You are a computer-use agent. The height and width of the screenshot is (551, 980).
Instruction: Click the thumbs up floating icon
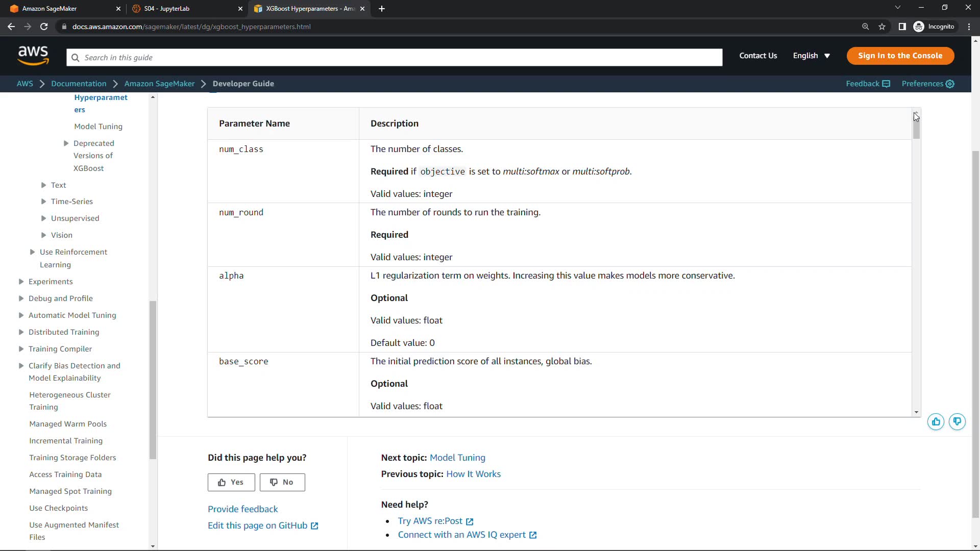936,422
